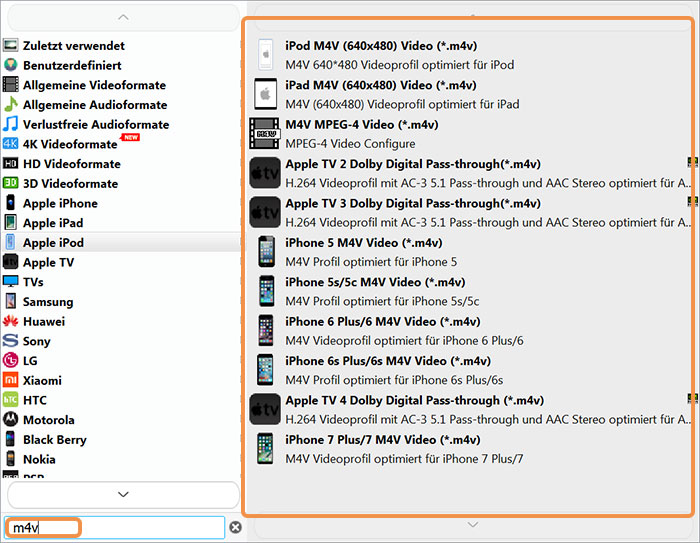Clear the search field with X button
The image size is (700, 543).
(236, 527)
